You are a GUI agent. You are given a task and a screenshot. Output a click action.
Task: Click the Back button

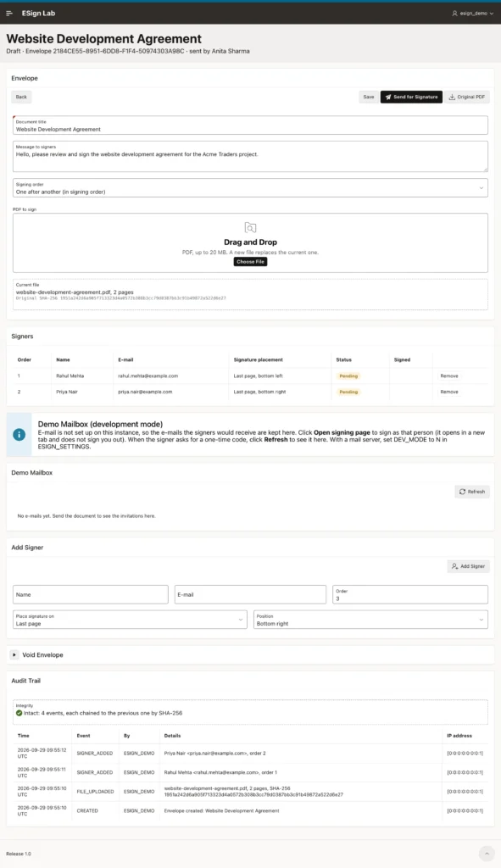pos(21,97)
